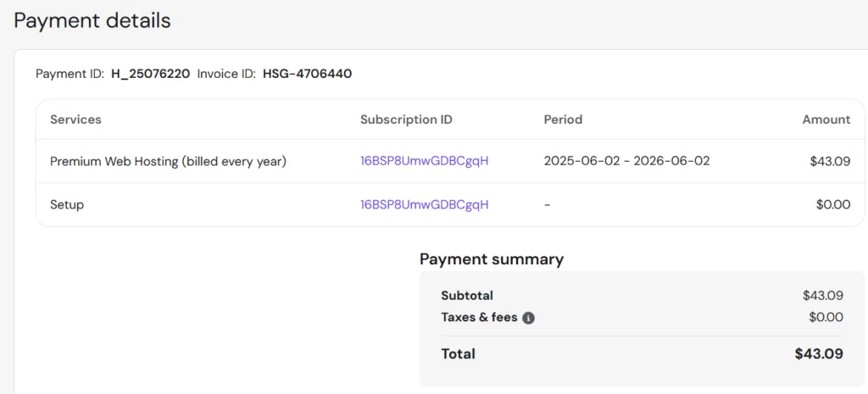
Task: Click the Services column header
Action: coord(75,119)
